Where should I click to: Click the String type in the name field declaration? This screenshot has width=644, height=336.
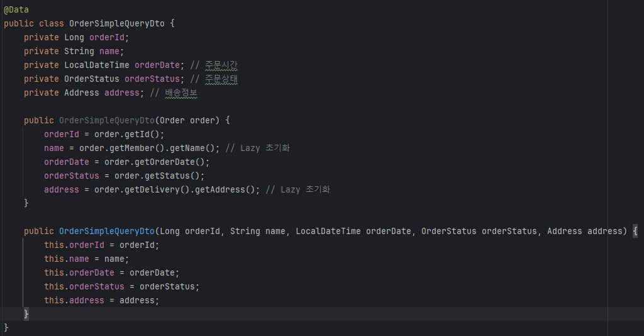click(79, 52)
